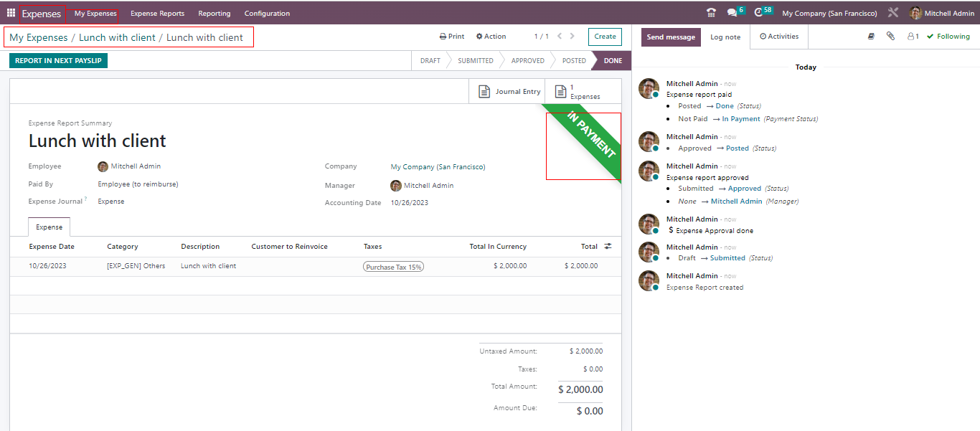Open the apps grid menu icon

pos(11,13)
